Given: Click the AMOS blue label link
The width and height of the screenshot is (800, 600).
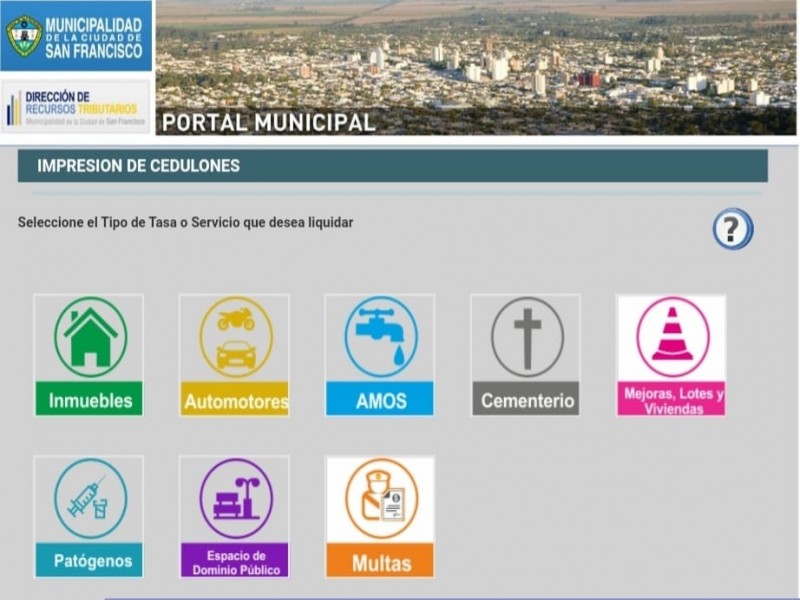Looking at the screenshot, I should click(380, 400).
